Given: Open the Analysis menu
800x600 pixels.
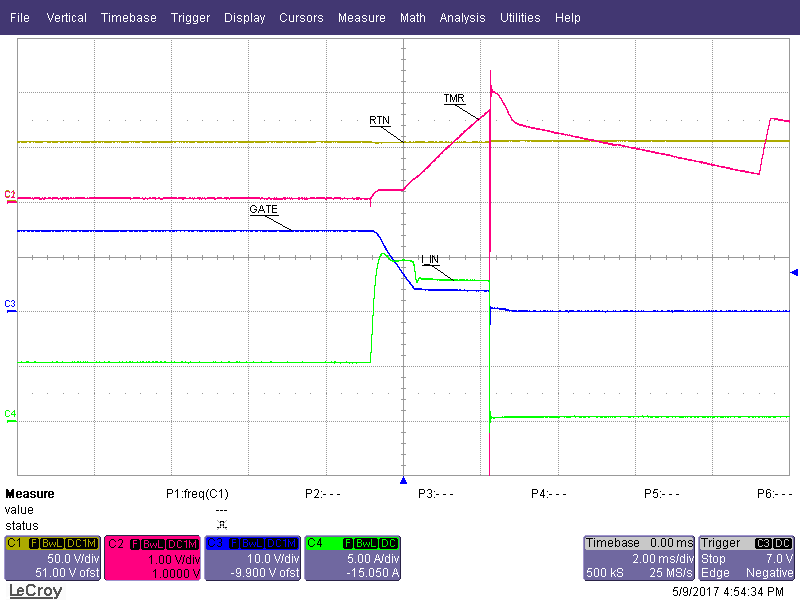Looking at the screenshot, I should (x=462, y=18).
